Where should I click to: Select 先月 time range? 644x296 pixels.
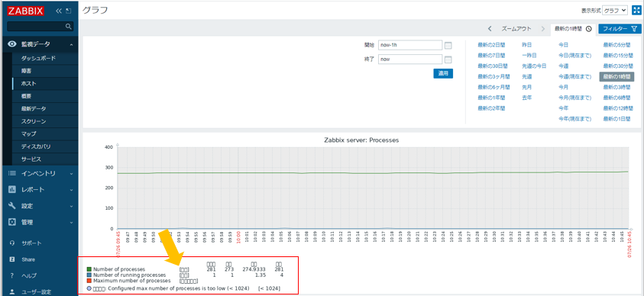(527, 87)
